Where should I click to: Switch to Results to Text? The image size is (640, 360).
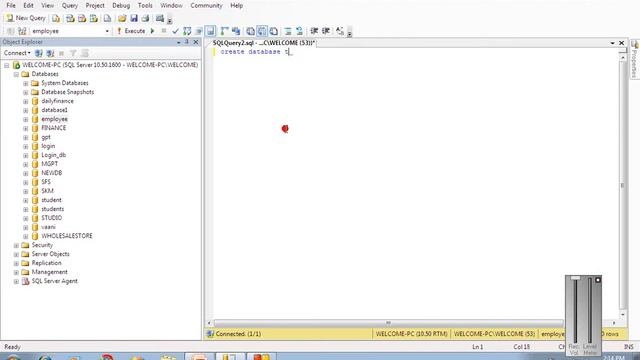click(250, 31)
